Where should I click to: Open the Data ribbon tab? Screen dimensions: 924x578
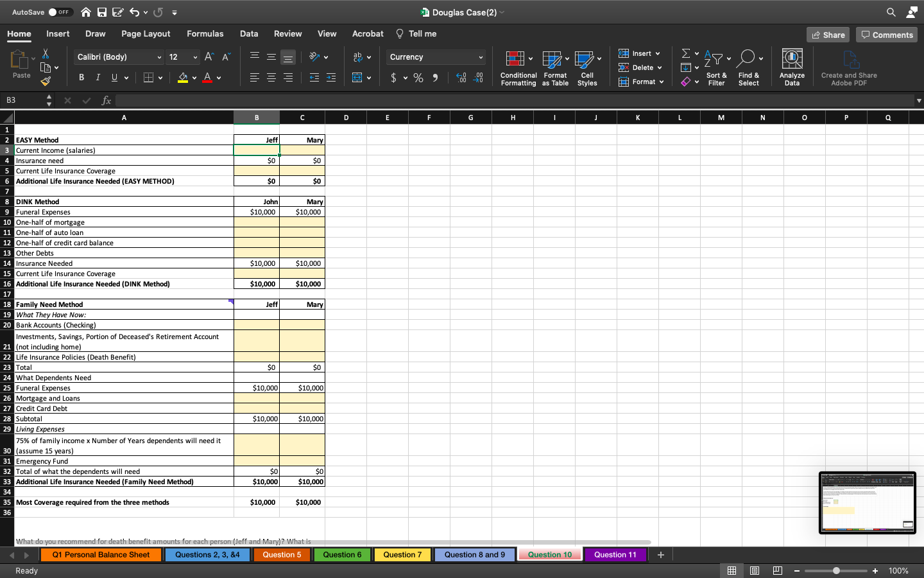pyautogui.click(x=249, y=33)
